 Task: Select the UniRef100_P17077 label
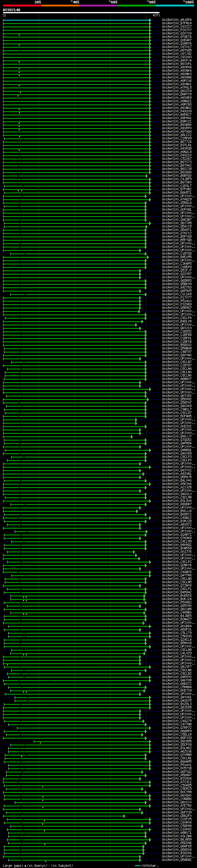point(177,297)
